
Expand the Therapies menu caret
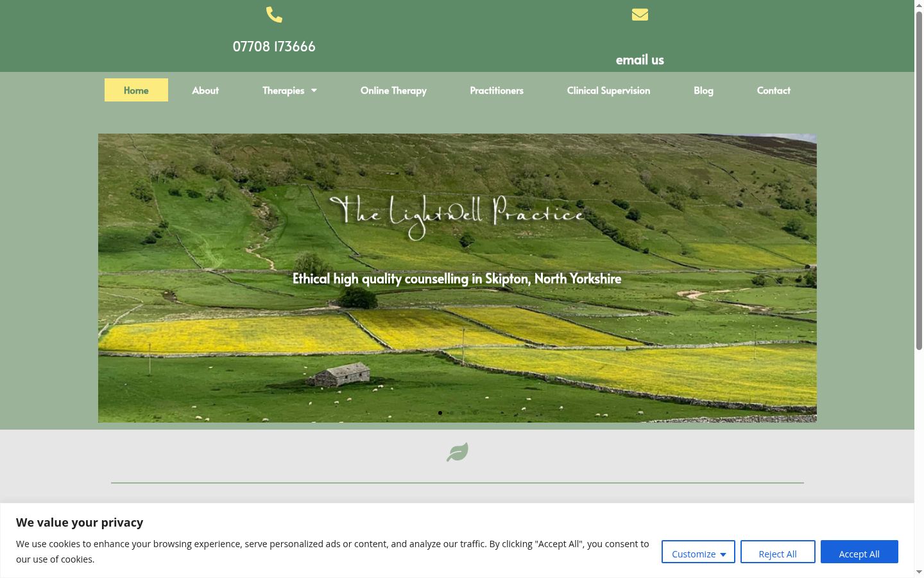point(314,91)
